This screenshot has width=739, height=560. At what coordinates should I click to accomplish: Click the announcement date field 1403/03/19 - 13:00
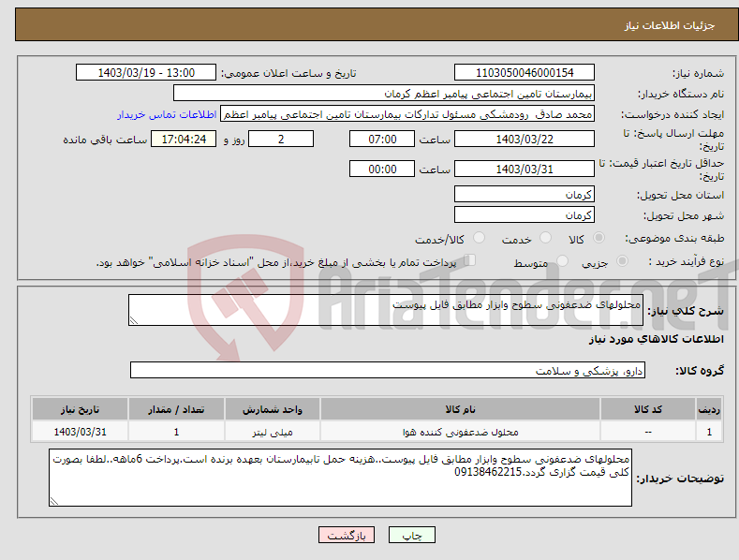[x=145, y=73]
